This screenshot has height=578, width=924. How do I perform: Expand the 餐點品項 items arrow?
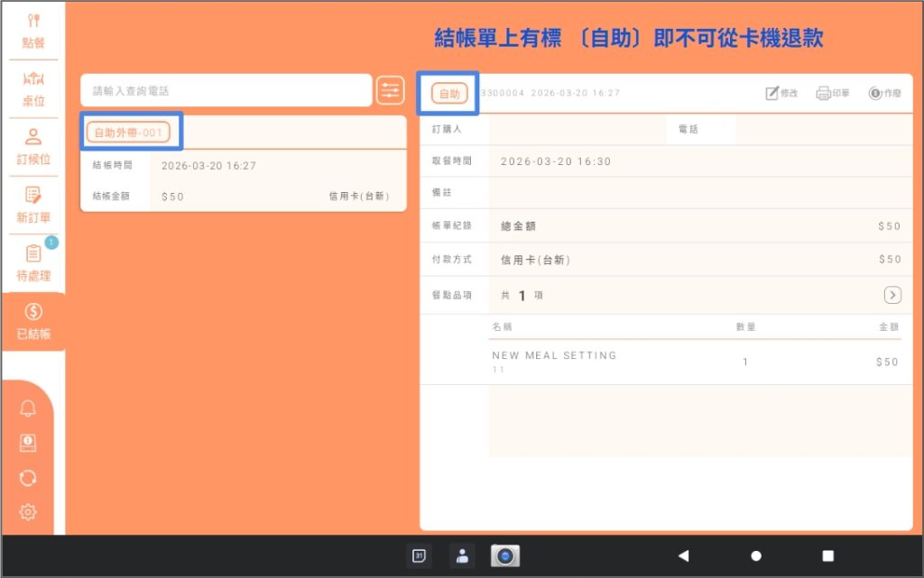click(892, 295)
